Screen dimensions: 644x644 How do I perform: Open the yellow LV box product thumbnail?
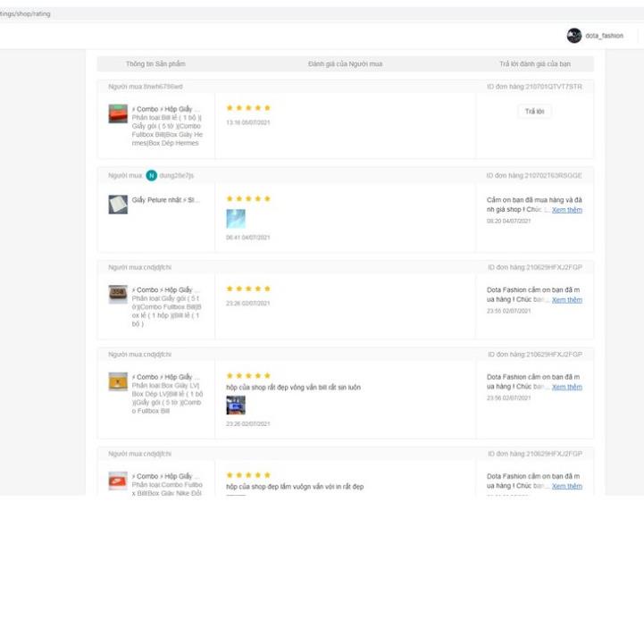(118, 381)
